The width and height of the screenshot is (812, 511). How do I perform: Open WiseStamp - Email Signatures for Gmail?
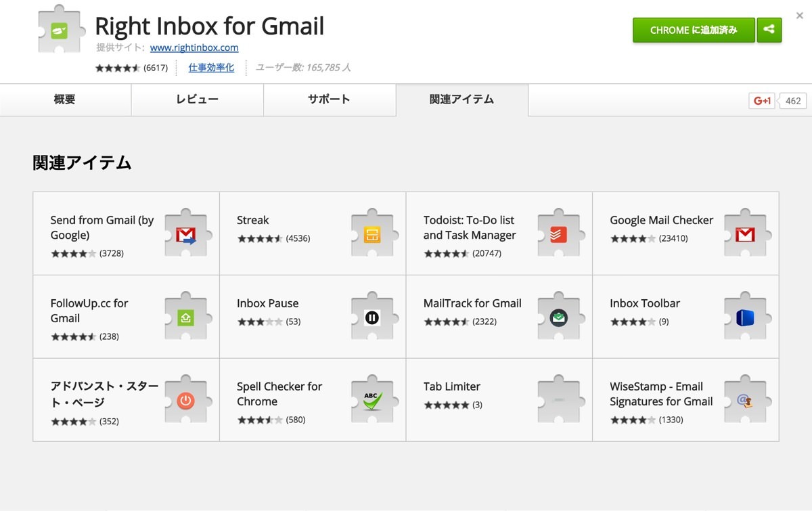(x=661, y=394)
